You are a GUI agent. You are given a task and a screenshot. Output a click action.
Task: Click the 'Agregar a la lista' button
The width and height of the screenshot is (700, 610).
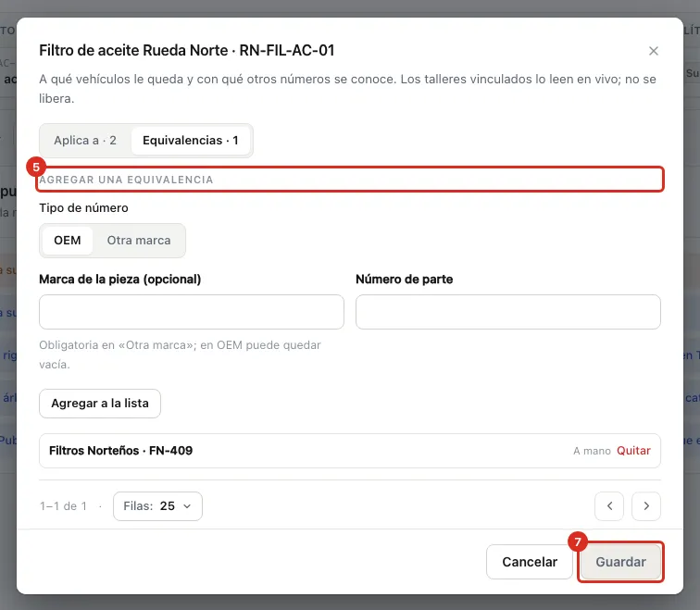tap(100, 404)
